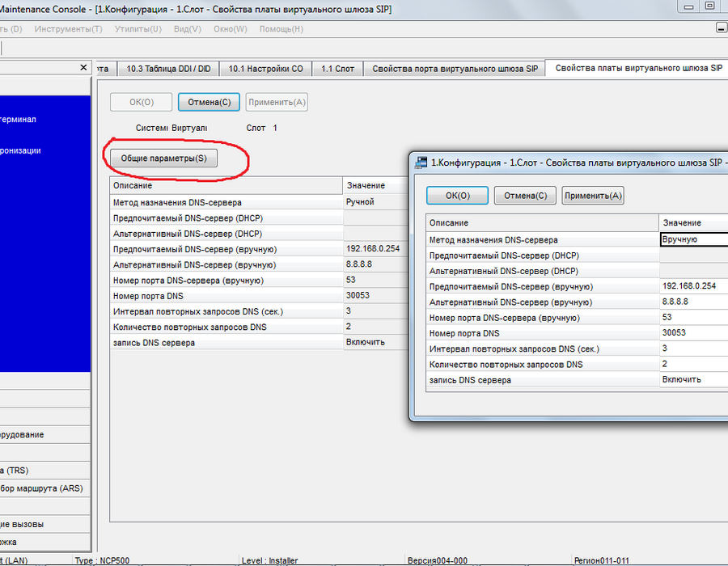Cancel the dialog with Отмена(C)

[525, 196]
